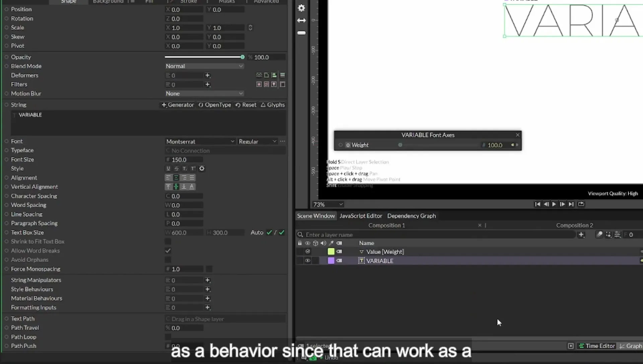The image size is (643, 364).
Task: Open the OpenType options button
Action: [215, 105]
